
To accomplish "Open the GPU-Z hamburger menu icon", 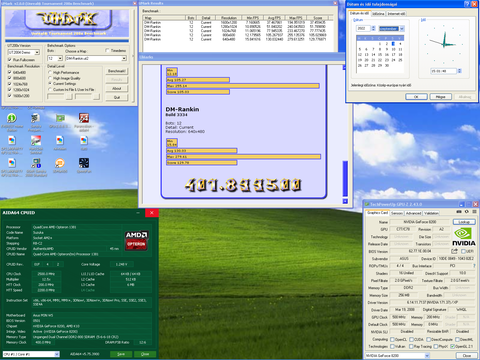I will (x=474, y=212).
